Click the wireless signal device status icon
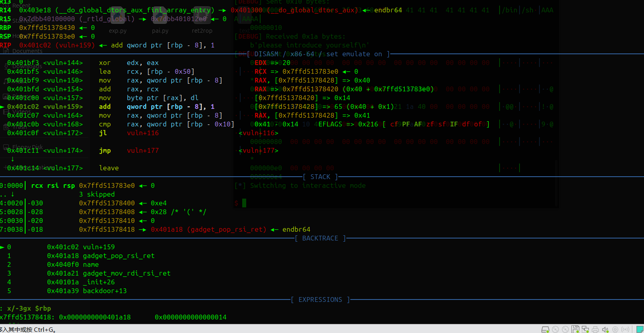 click(x=625, y=329)
